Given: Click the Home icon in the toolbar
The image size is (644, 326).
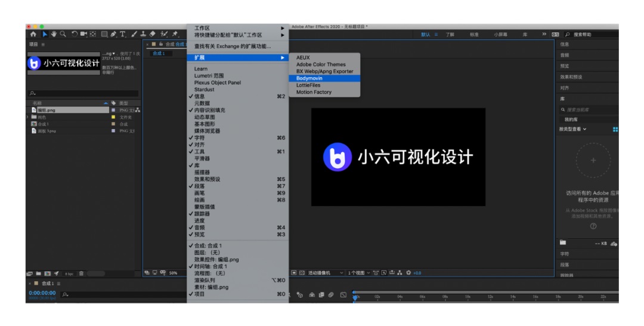Looking at the screenshot, I should (x=33, y=34).
